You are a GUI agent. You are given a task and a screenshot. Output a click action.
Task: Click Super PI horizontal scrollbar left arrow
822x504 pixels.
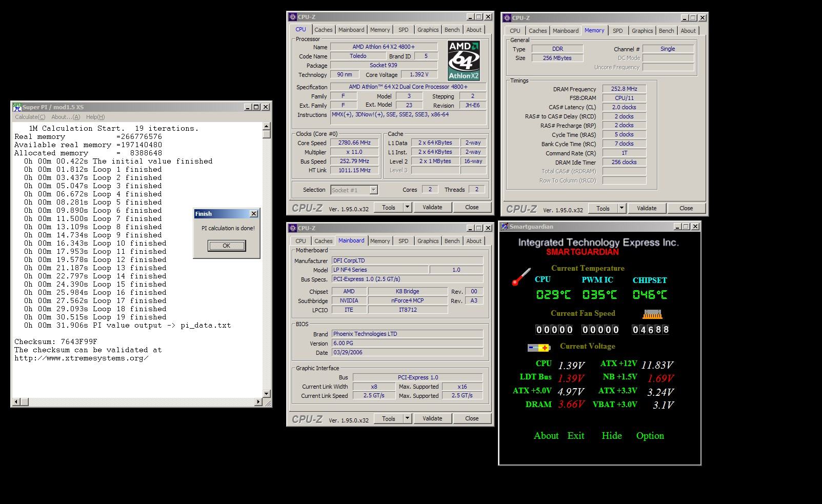click(x=16, y=402)
